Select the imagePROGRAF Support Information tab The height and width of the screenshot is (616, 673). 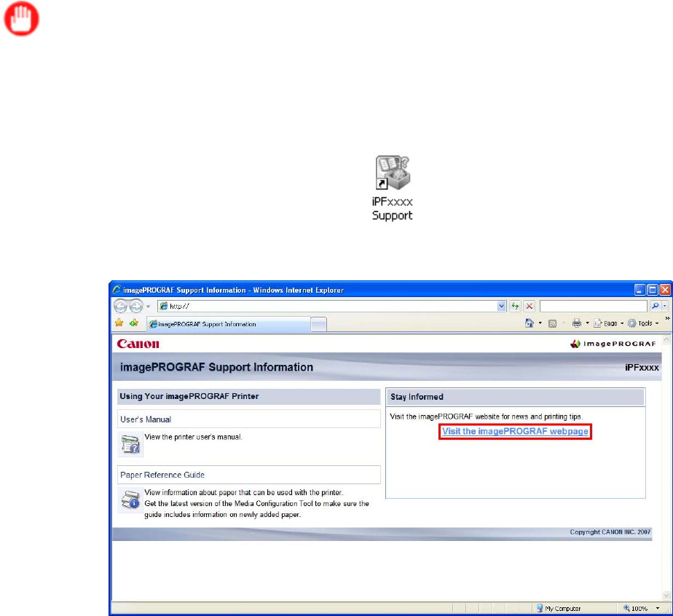[x=229, y=324]
